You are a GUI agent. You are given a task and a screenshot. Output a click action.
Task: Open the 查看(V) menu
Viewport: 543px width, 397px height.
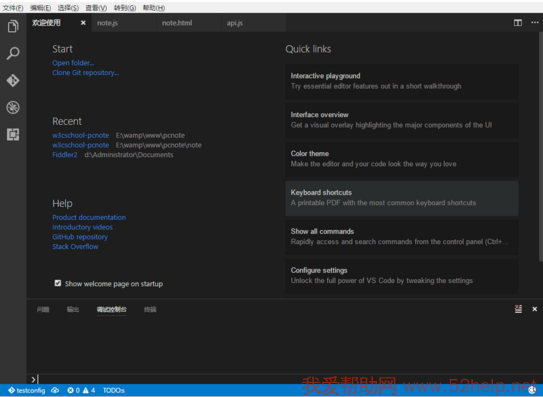[96, 8]
